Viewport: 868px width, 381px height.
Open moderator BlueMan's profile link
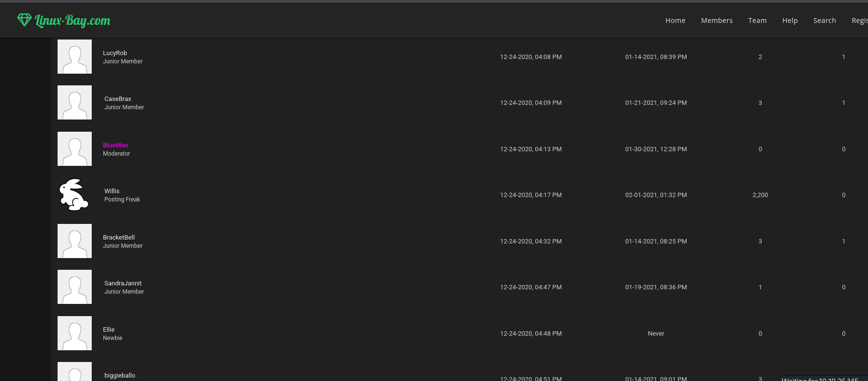pyautogui.click(x=116, y=145)
